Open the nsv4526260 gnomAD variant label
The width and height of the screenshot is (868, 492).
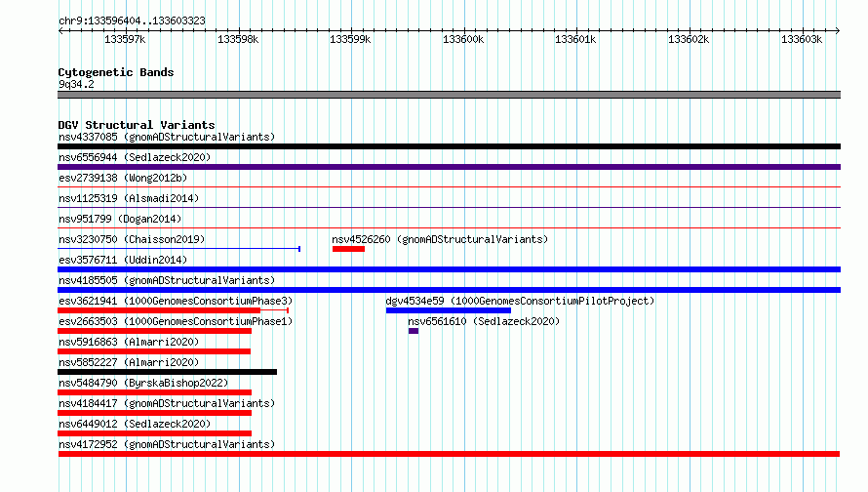pos(440,239)
